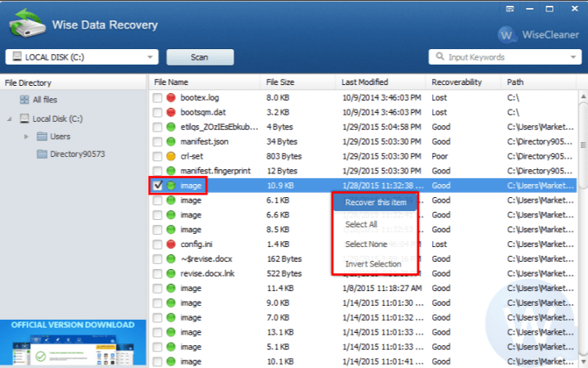Sort by Path column header
Image resolution: width=588 pixels, height=368 pixels.
538,83
